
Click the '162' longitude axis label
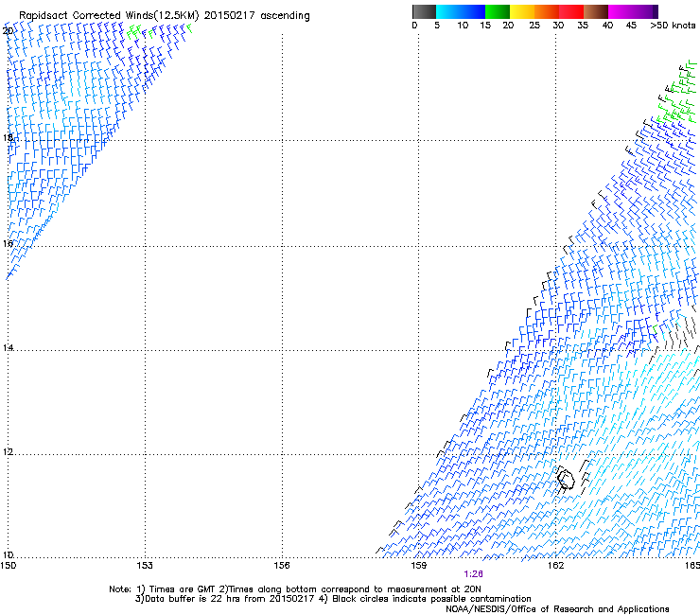point(555,566)
